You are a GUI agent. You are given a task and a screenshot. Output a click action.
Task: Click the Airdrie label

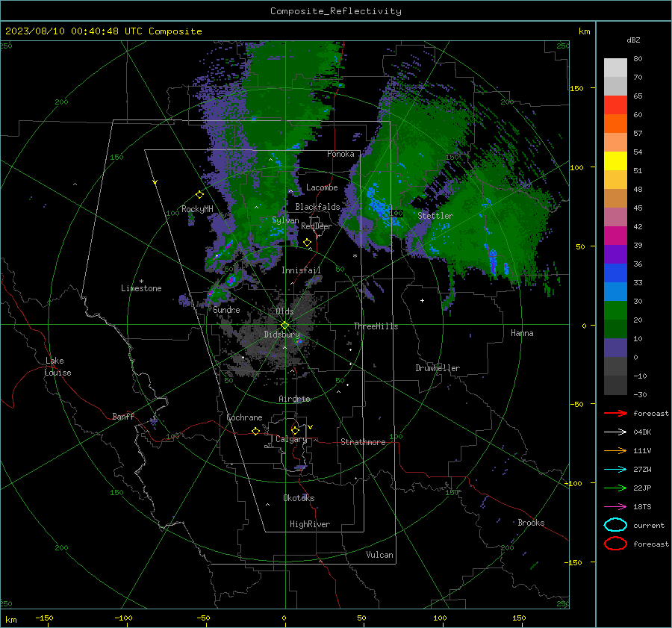coord(294,399)
